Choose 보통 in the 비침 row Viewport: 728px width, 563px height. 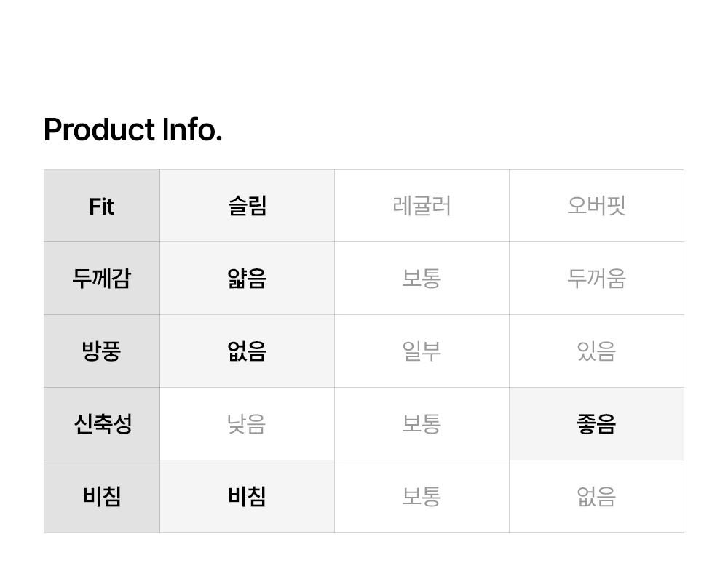coord(422,497)
